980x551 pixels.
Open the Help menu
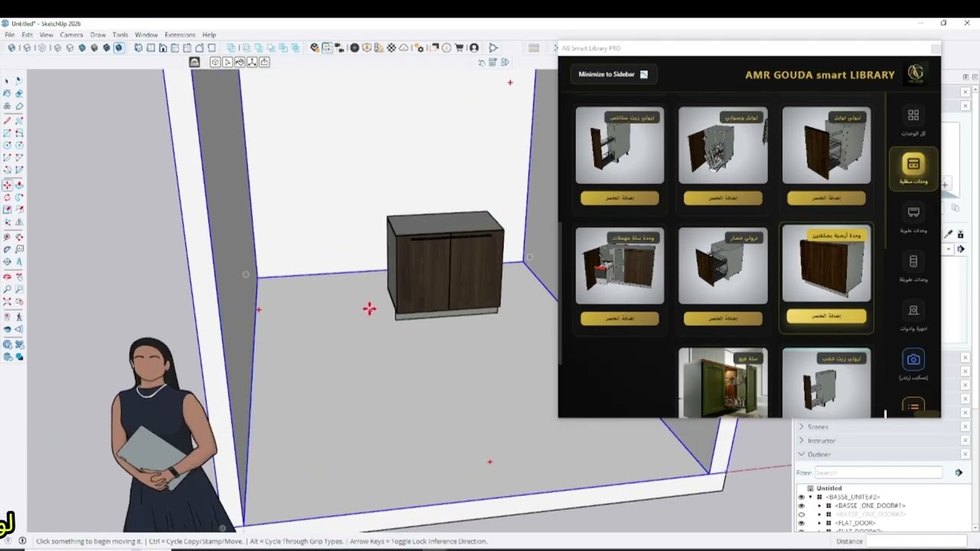pyautogui.click(x=209, y=34)
